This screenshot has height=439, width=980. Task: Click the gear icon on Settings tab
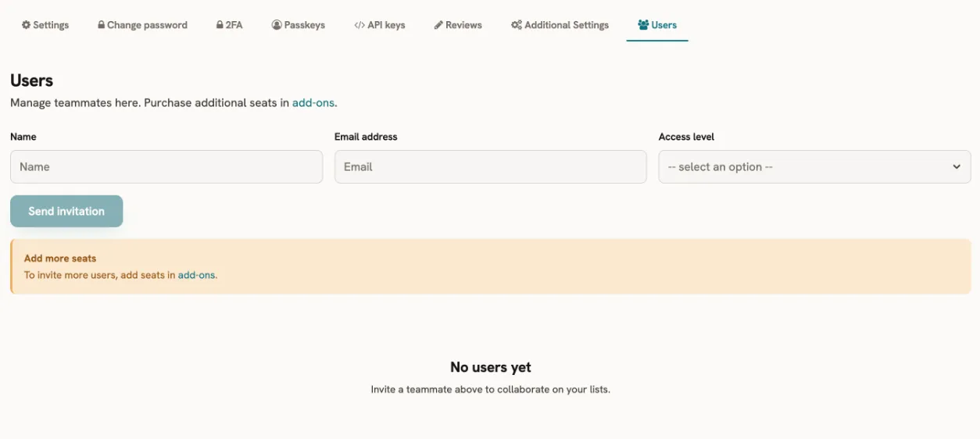[26, 25]
